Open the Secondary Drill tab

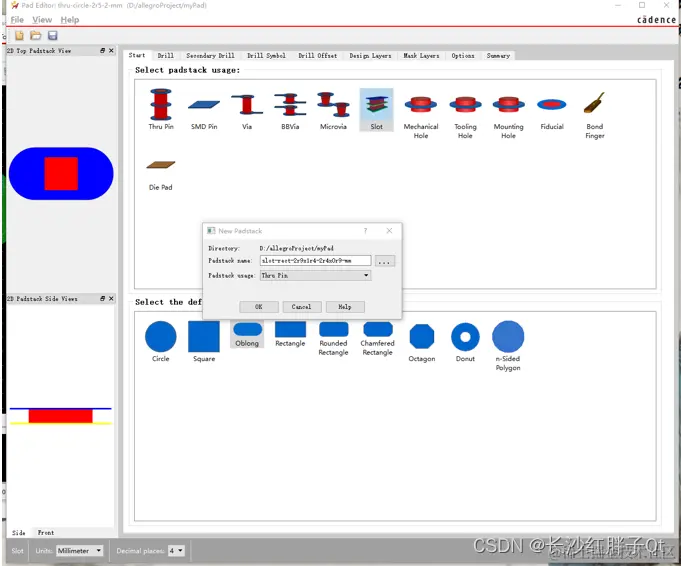click(x=210, y=56)
